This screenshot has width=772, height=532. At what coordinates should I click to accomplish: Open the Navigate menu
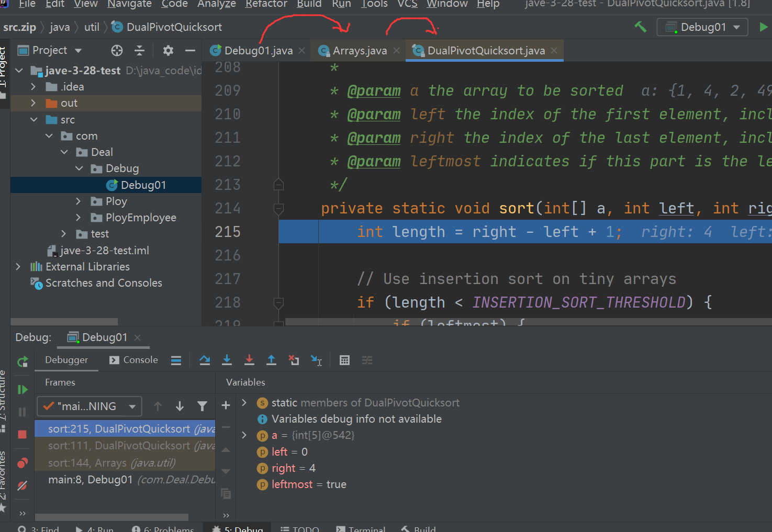click(129, 4)
